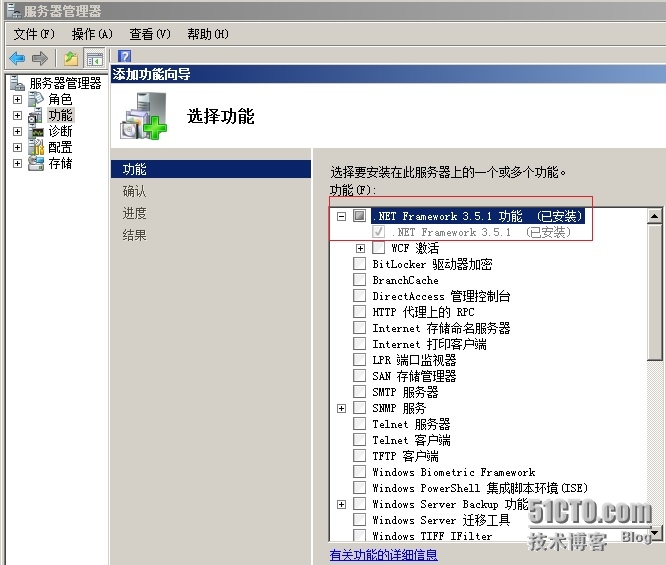Open the 操作(A) menu

(x=92, y=34)
